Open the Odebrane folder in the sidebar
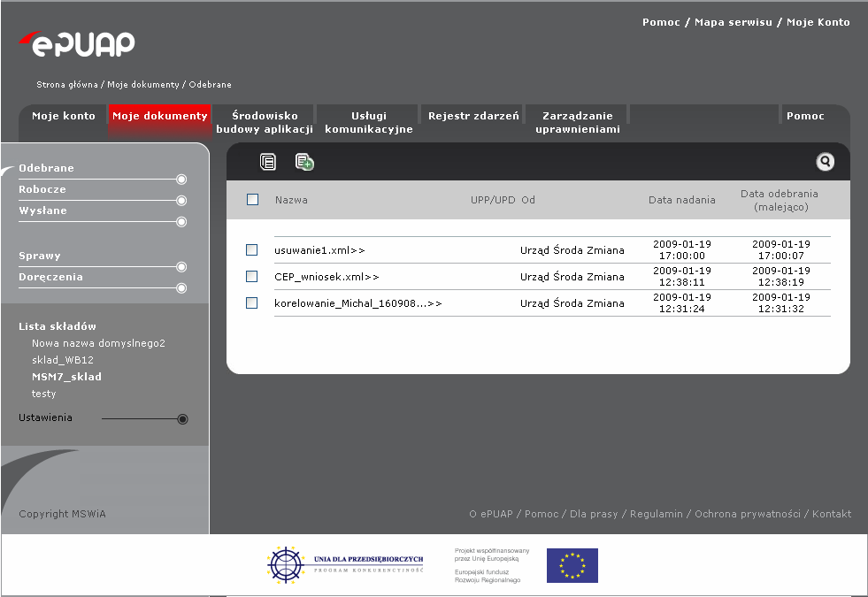The height and width of the screenshot is (597, 868). 47,168
